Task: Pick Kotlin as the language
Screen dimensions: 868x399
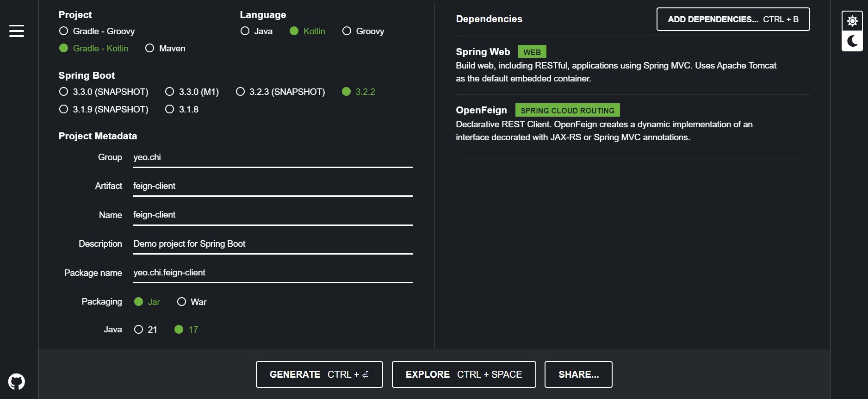Action: [x=308, y=31]
